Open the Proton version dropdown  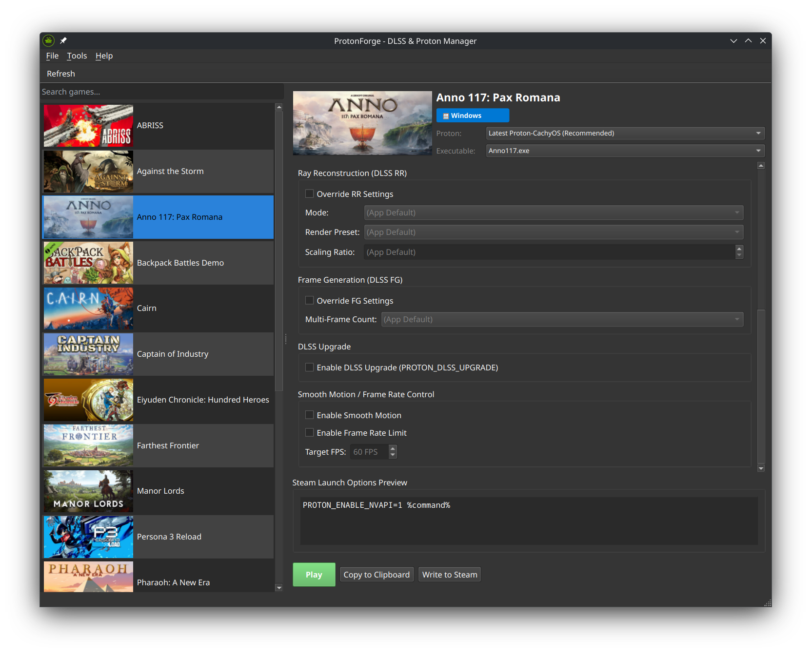coord(625,133)
